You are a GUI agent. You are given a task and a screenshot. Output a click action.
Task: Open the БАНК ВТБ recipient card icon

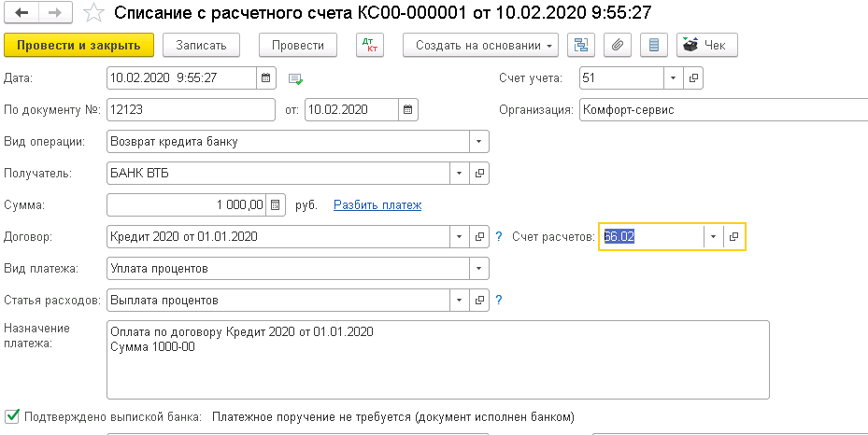479,174
